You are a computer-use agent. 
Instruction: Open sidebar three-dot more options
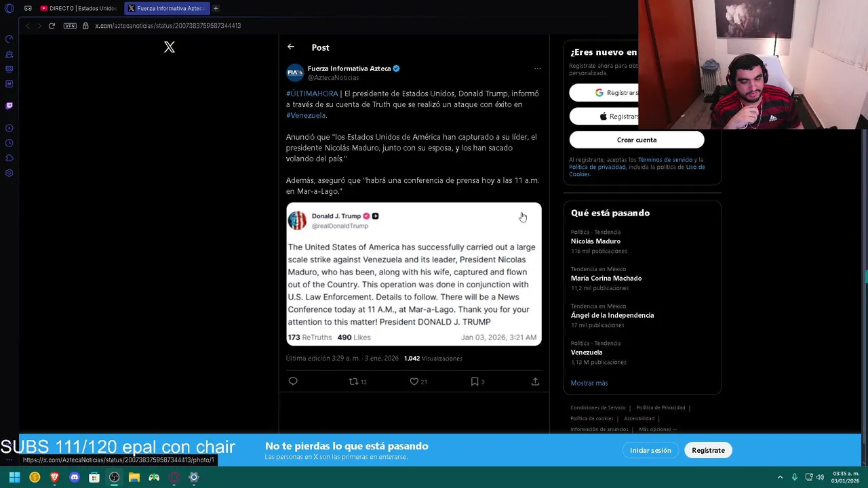pos(9,459)
